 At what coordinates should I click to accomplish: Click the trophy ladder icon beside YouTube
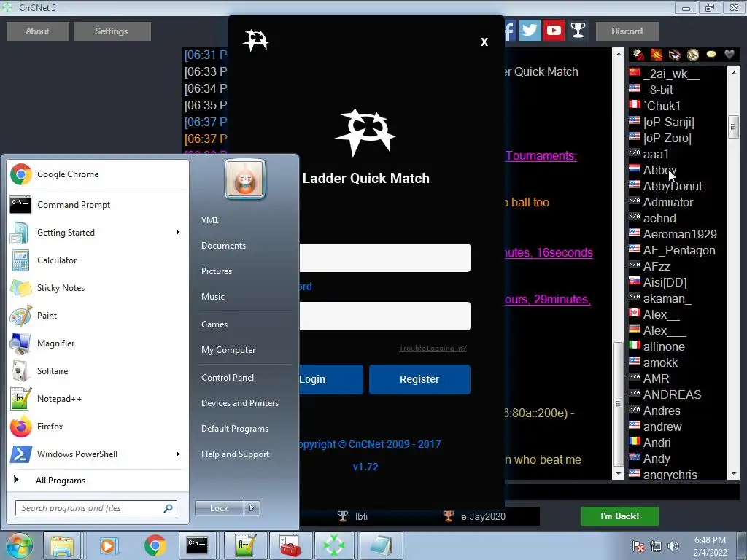tap(578, 31)
